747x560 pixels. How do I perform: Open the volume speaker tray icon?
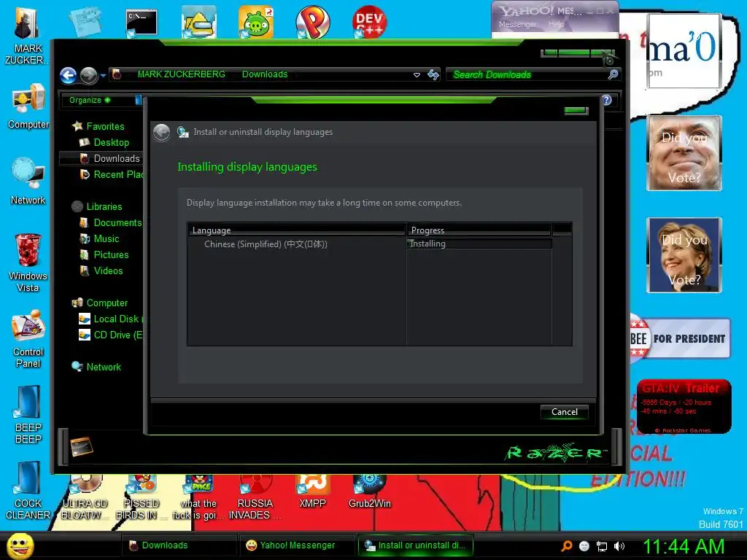click(619, 546)
